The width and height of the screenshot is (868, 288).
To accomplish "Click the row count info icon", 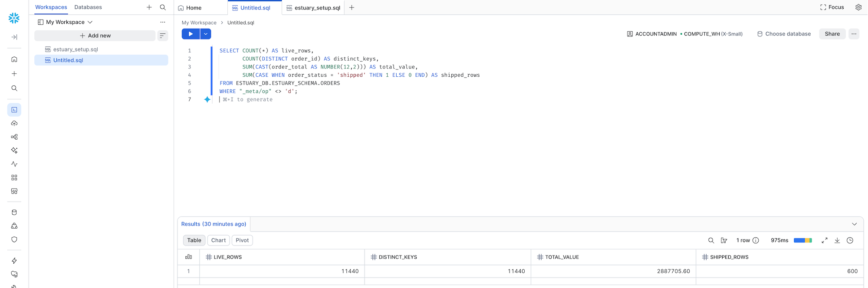I will click(756, 240).
